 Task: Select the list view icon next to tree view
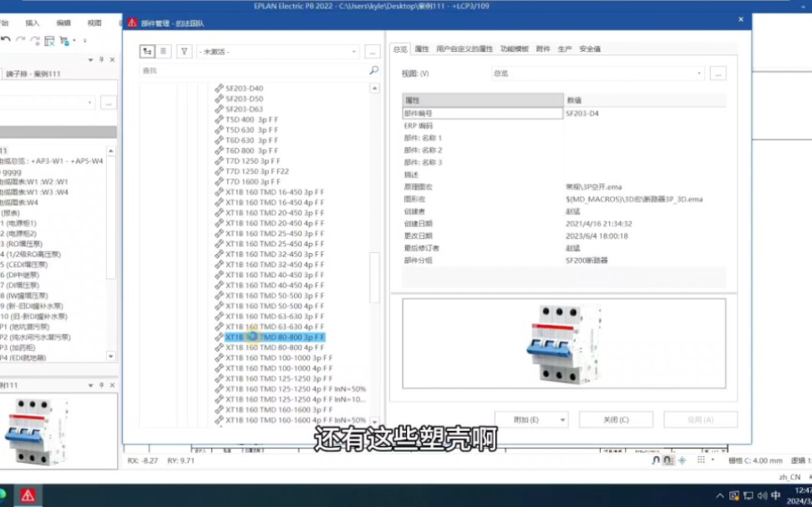pos(162,51)
